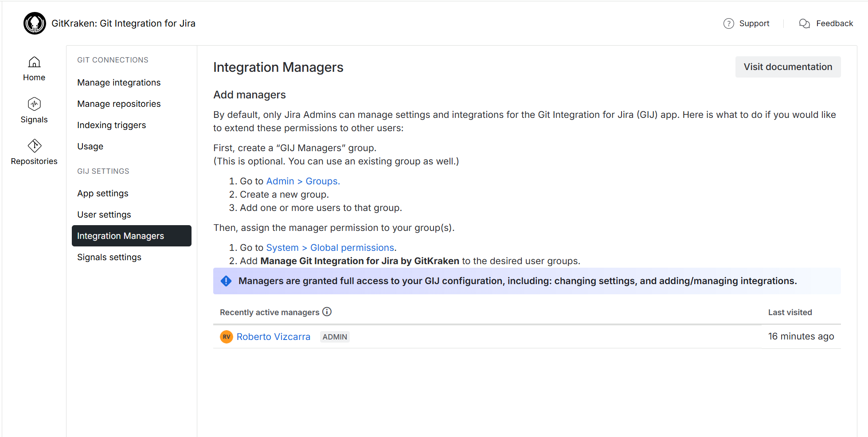The height and width of the screenshot is (437, 868).
Task: Click the RV avatar icon
Action: coord(227,337)
